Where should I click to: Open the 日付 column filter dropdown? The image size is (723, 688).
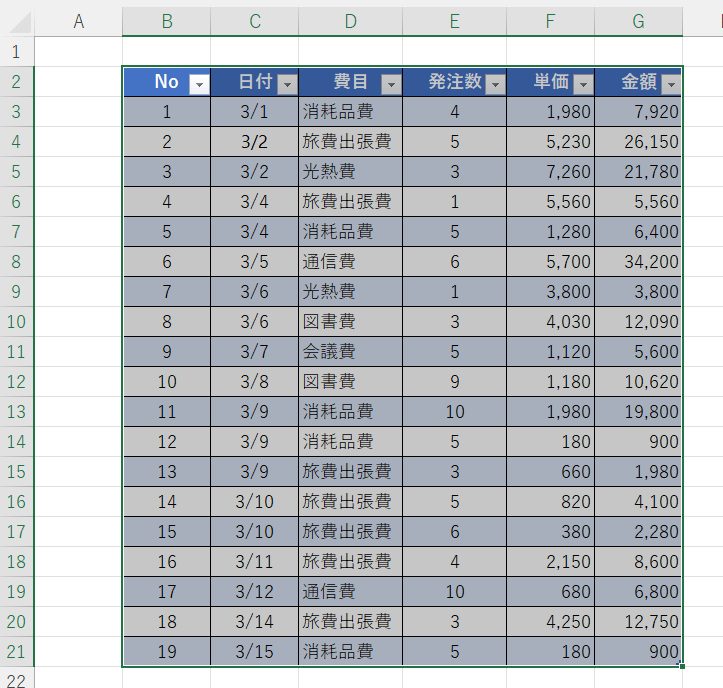287,85
